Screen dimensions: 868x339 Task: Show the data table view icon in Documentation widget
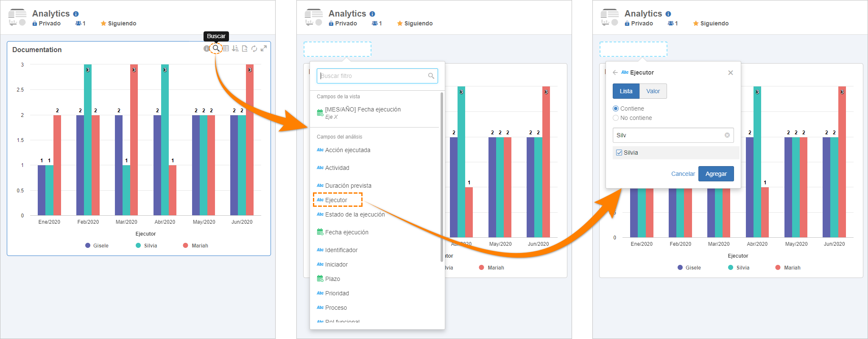point(226,49)
